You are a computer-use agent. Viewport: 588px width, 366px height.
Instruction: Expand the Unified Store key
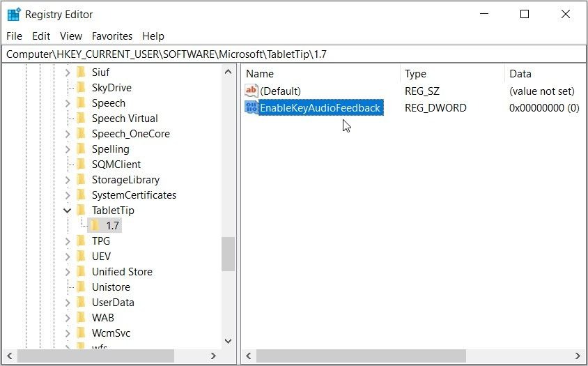(x=68, y=272)
